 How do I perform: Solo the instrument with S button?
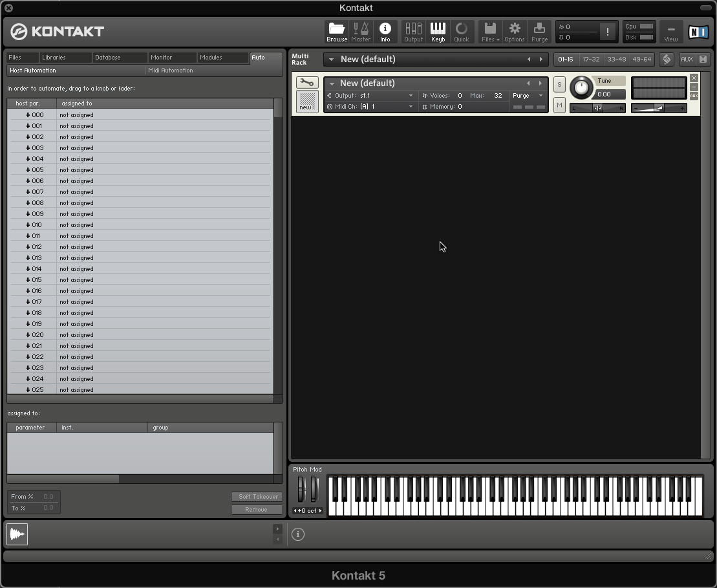559,85
